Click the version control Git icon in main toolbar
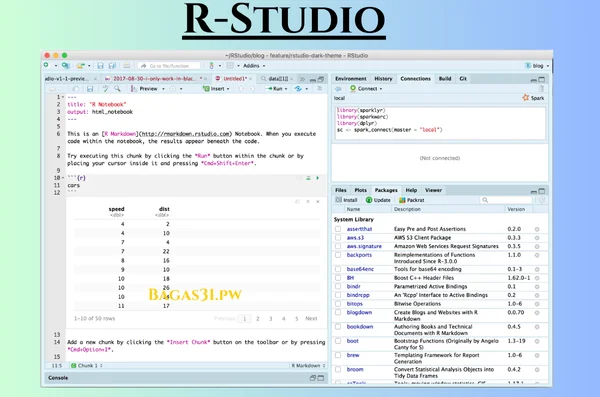600x397 pixels. [x=212, y=65]
